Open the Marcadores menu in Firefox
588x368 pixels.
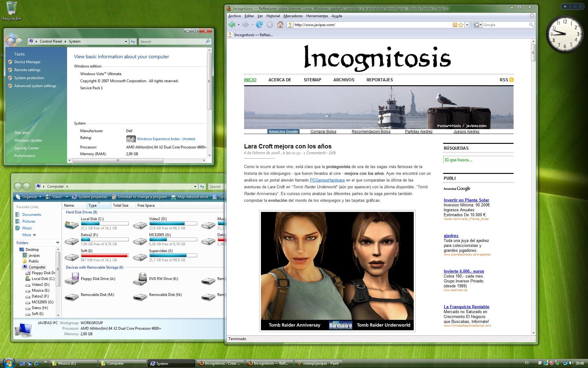(x=293, y=16)
